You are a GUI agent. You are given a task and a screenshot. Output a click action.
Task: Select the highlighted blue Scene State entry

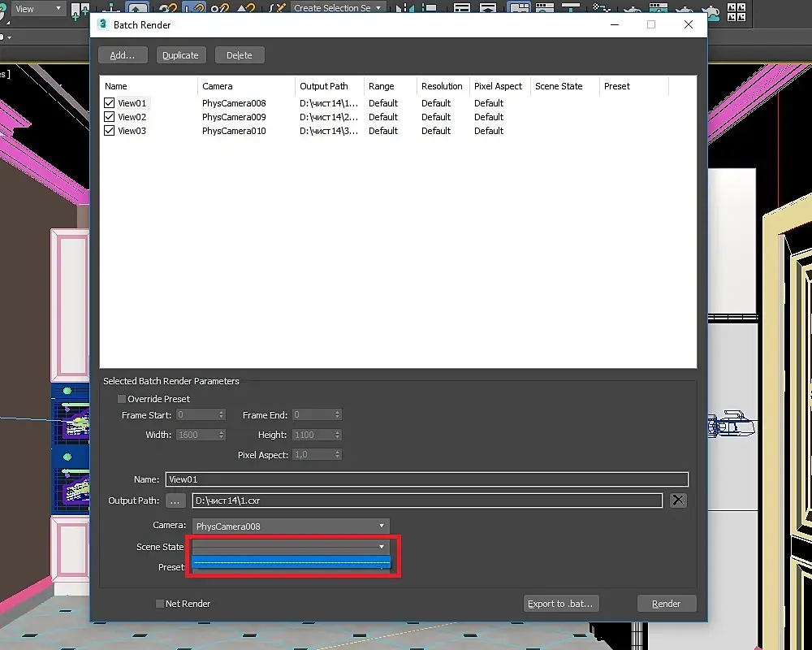click(x=291, y=562)
